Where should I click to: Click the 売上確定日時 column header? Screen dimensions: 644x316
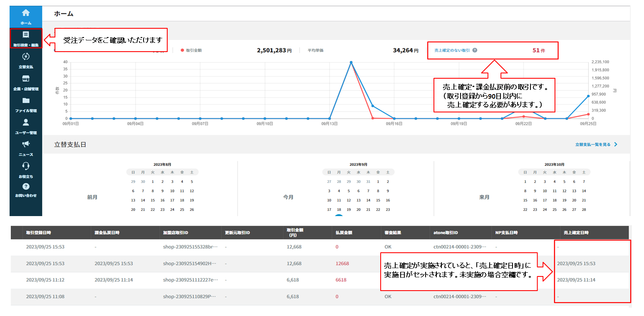click(576, 232)
